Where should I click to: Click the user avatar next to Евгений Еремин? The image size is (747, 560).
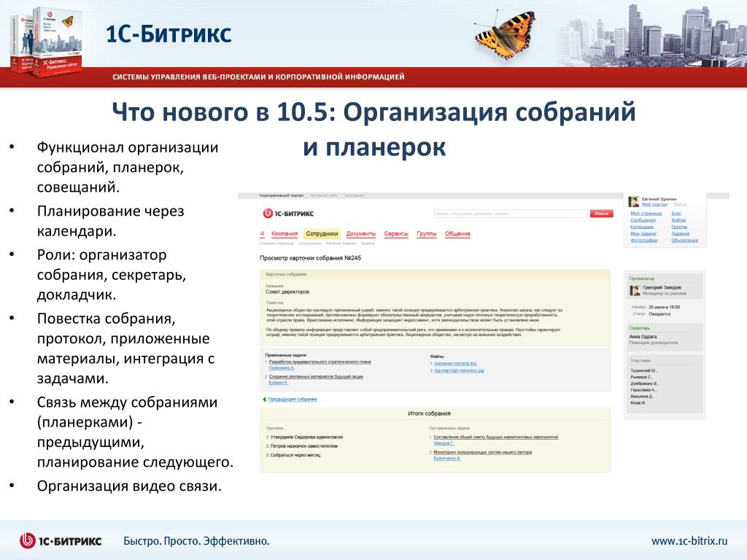coord(633,202)
